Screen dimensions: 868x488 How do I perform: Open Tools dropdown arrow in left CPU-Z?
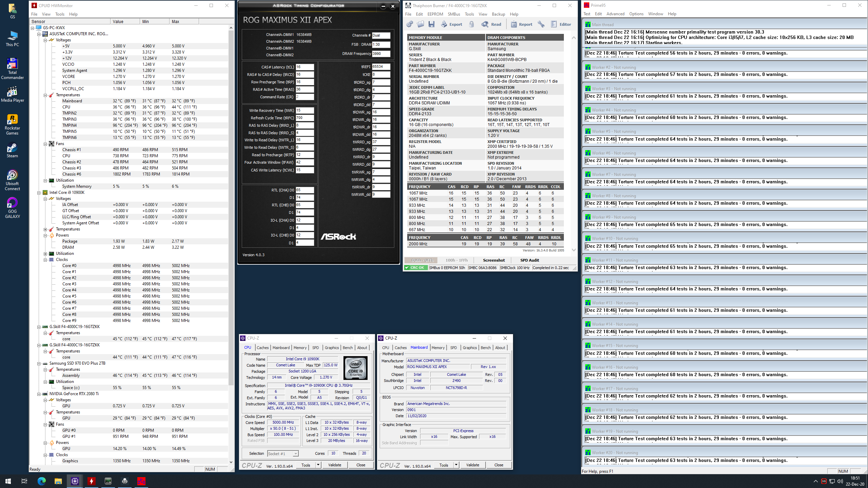point(318,465)
